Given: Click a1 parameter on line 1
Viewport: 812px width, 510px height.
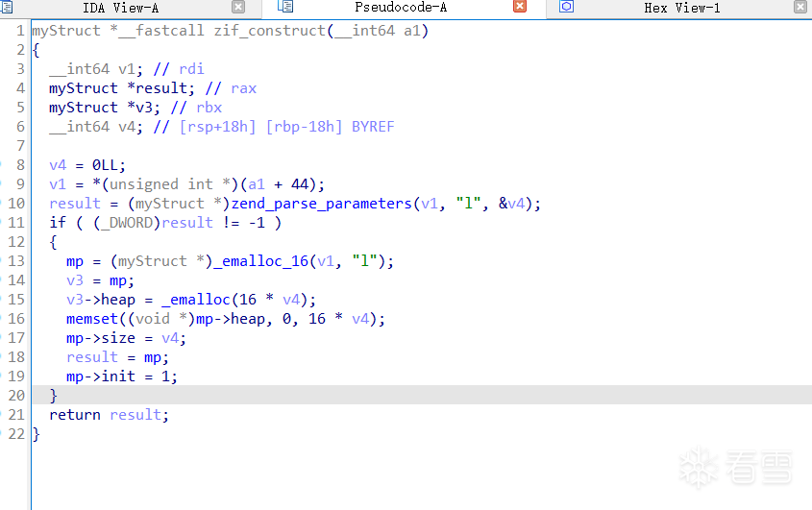Looking at the screenshot, I should click(x=412, y=31).
